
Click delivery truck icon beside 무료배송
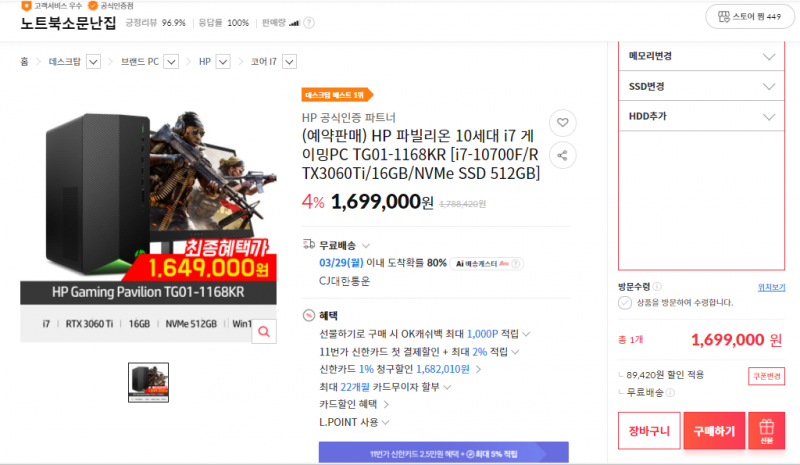click(309, 244)
